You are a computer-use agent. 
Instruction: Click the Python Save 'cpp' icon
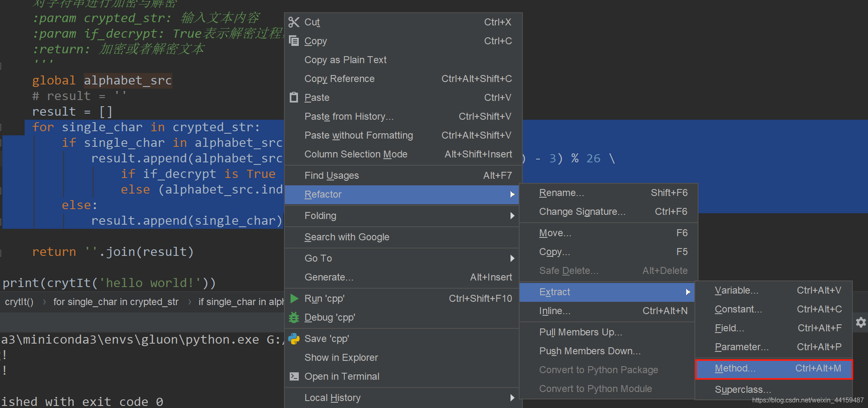[294, 339]
